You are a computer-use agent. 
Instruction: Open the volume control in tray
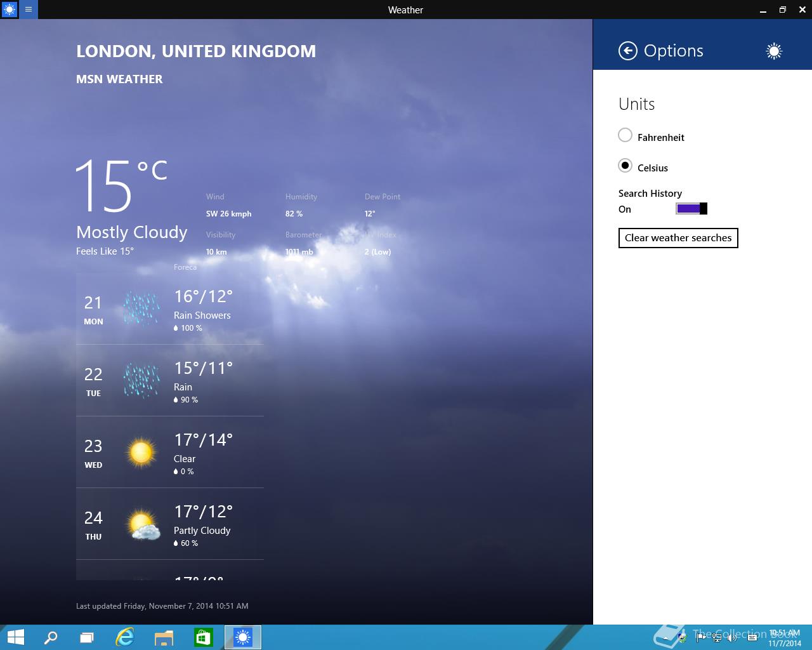tap(732, 637)
